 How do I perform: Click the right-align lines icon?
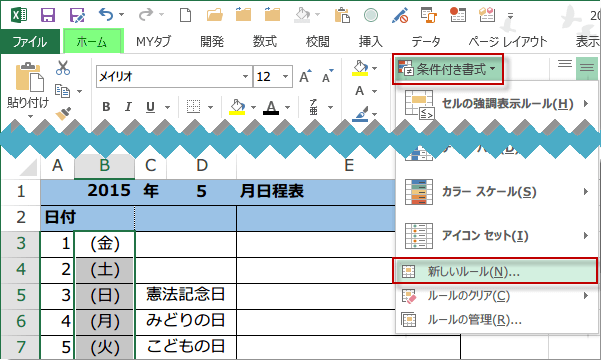(587, 67)
